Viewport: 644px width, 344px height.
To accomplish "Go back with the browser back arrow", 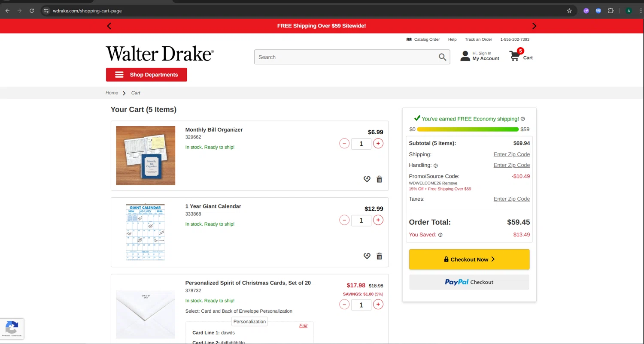I will [x=7, y=11].
